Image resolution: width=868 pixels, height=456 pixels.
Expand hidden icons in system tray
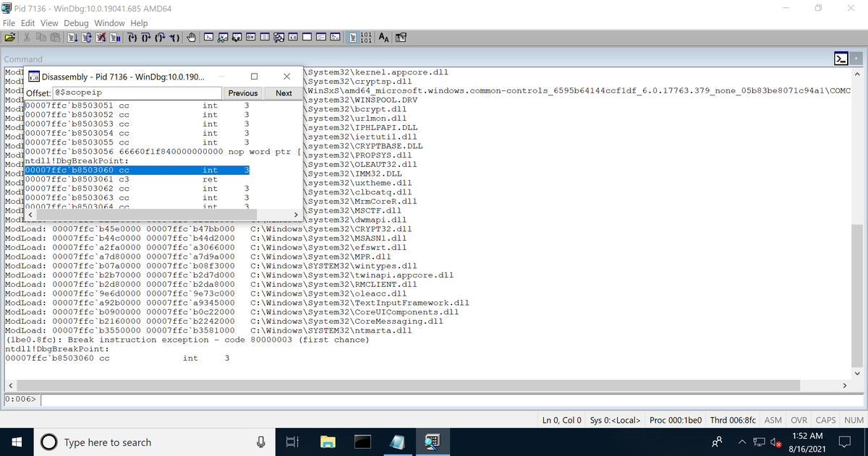[x=742, y=442]
